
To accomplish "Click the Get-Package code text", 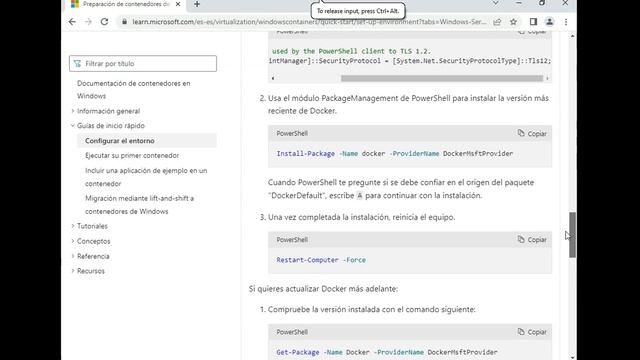I will click(387, 352).
